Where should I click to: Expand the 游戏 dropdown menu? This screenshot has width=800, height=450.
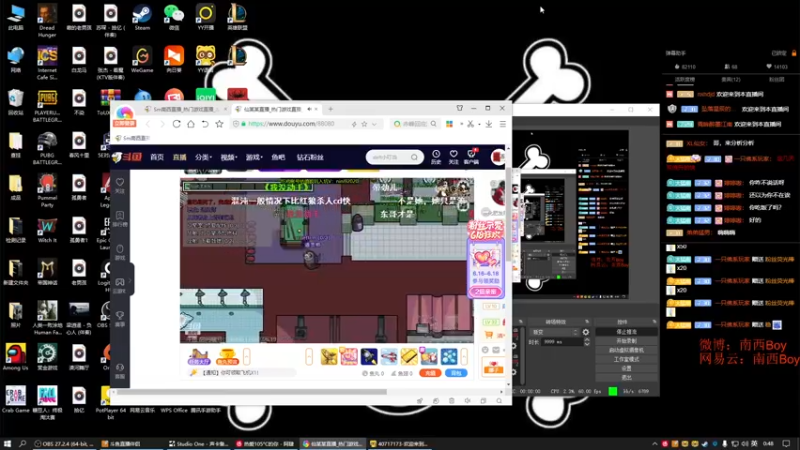pyautogui.click(x=254, y=157)
